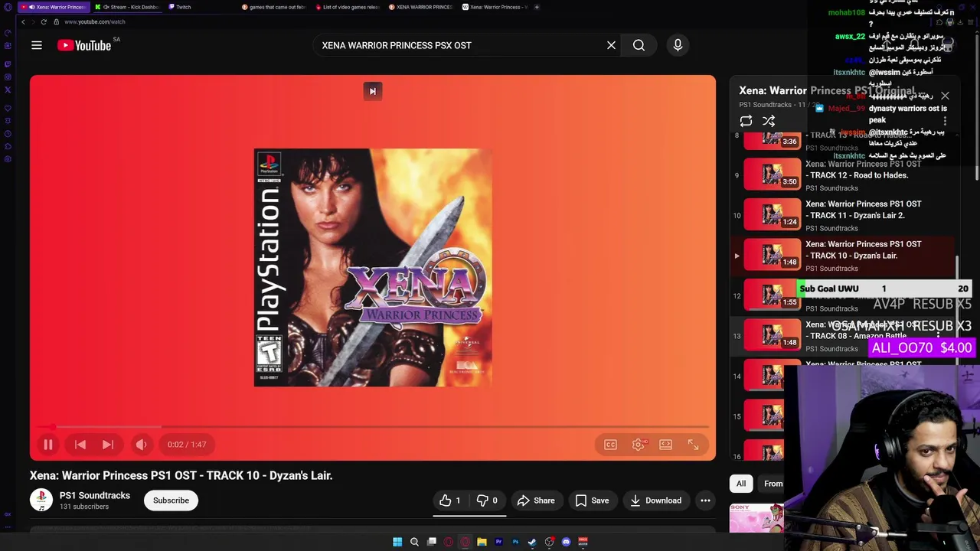Open Windows taskbar search
980x551 pixels.
[414, 542]
